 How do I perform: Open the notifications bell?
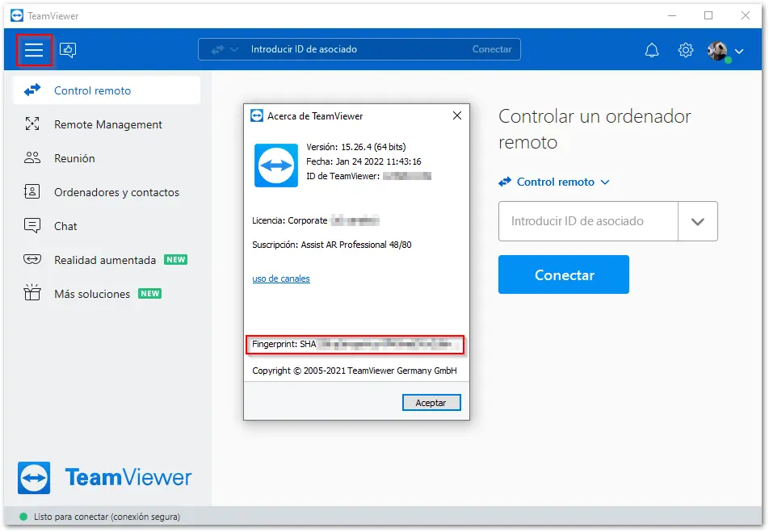[652, 49]
